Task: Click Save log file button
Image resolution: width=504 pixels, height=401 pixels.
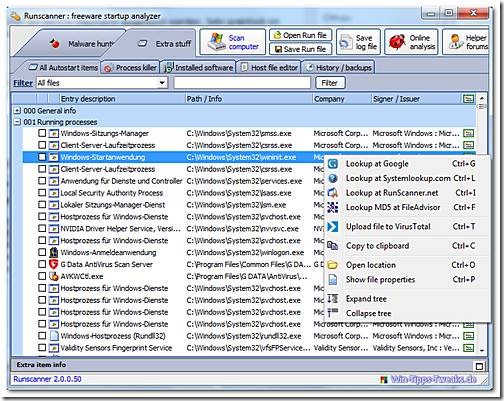Action: click(x=358, y=42)
